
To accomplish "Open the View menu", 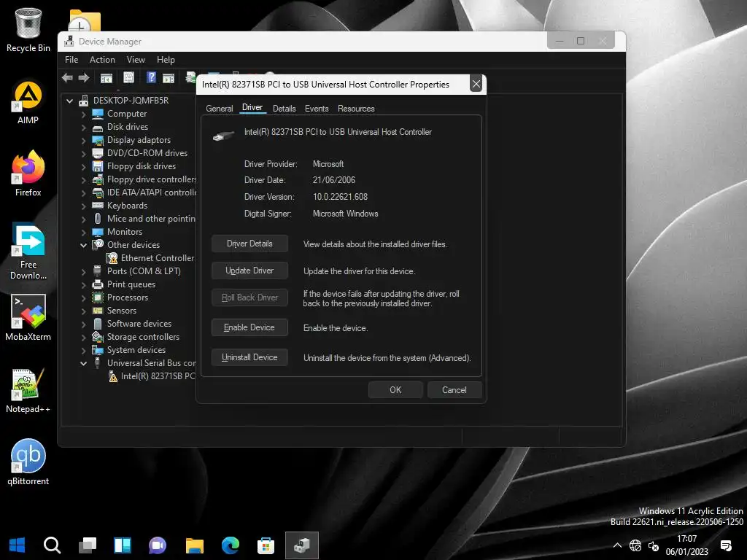I will tap(136, 60).
